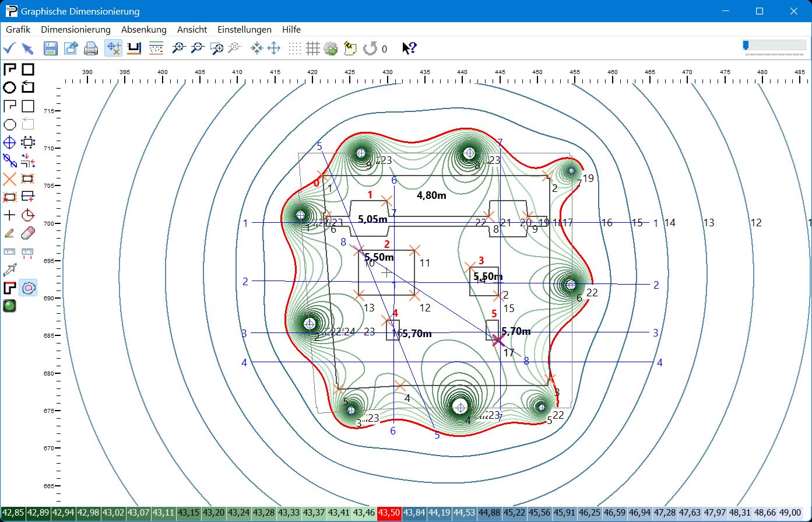Toggle the line grid display
Image resolution: width=812 pixels, height=522 pixels.
pos(313,48)
